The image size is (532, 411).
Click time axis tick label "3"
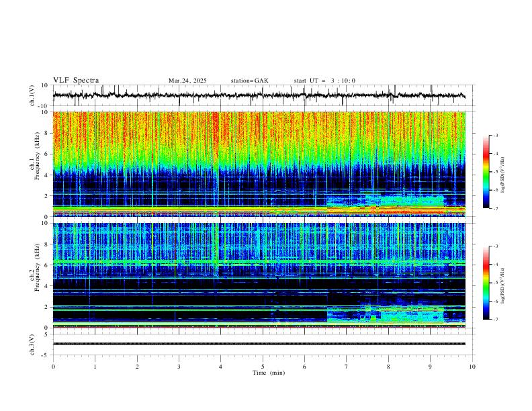(179, 367)
